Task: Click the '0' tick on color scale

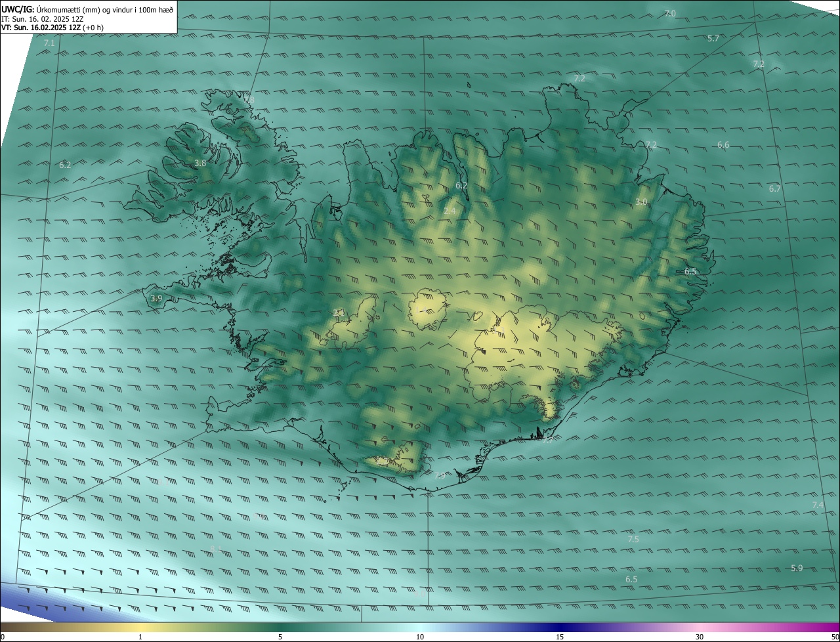Action: [3, 637]
